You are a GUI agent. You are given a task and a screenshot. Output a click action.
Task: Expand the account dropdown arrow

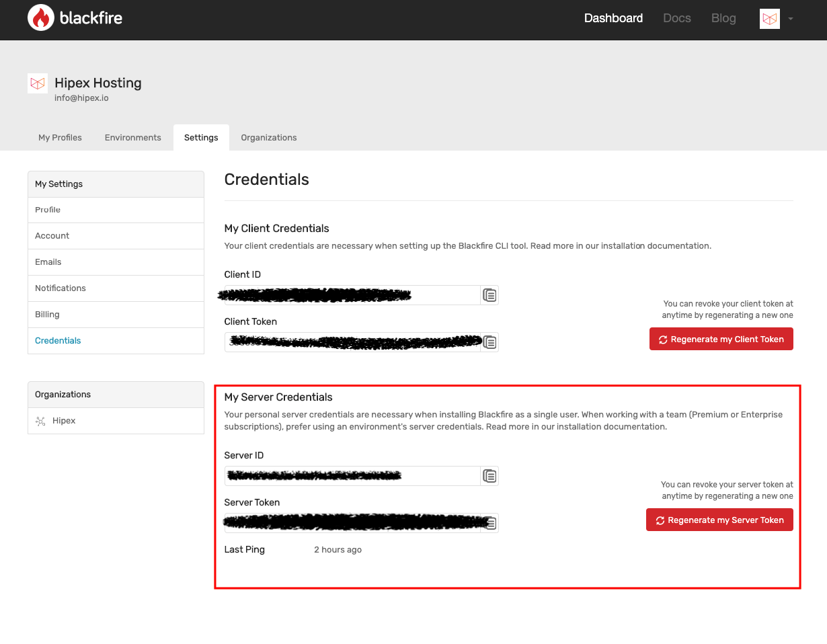(x=791, y=19)
